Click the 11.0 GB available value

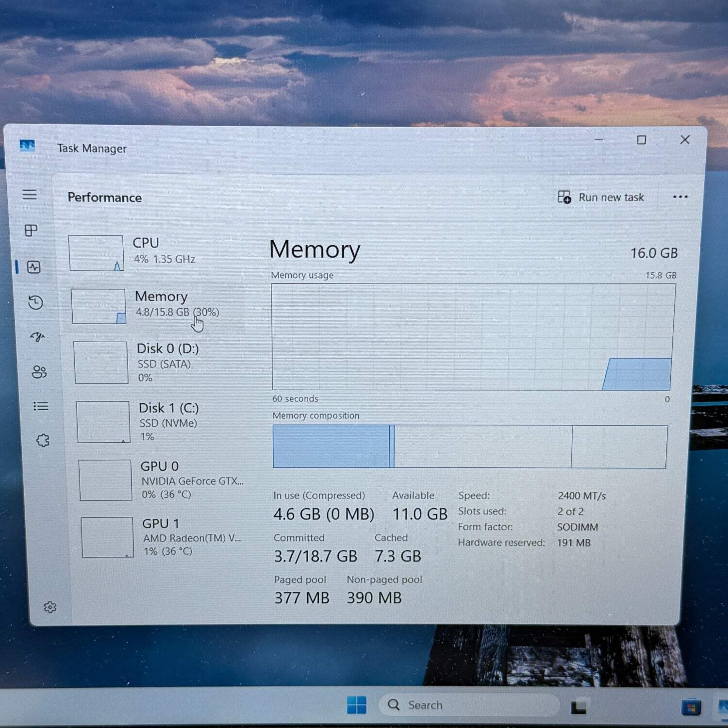click(x=420, y=514)
